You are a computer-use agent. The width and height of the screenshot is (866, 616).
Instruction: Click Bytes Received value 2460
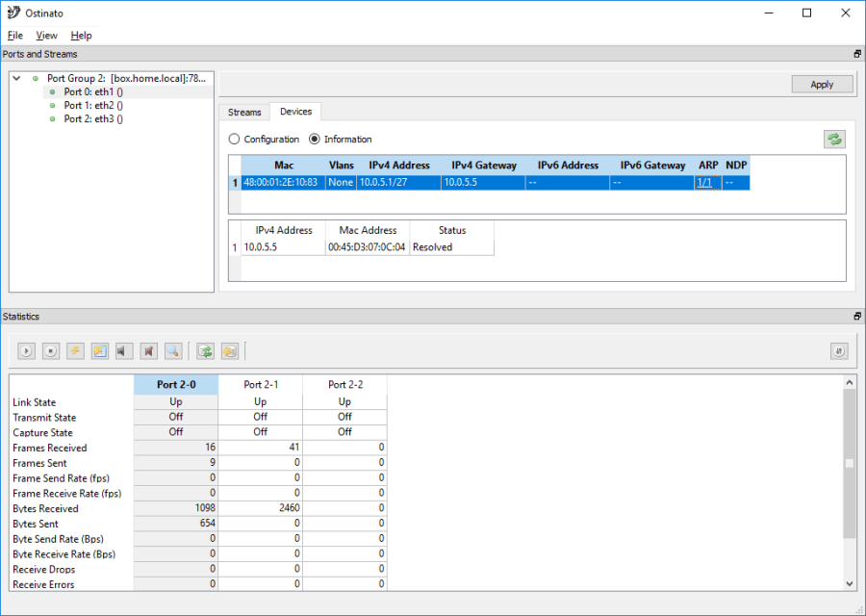(261, 508)
